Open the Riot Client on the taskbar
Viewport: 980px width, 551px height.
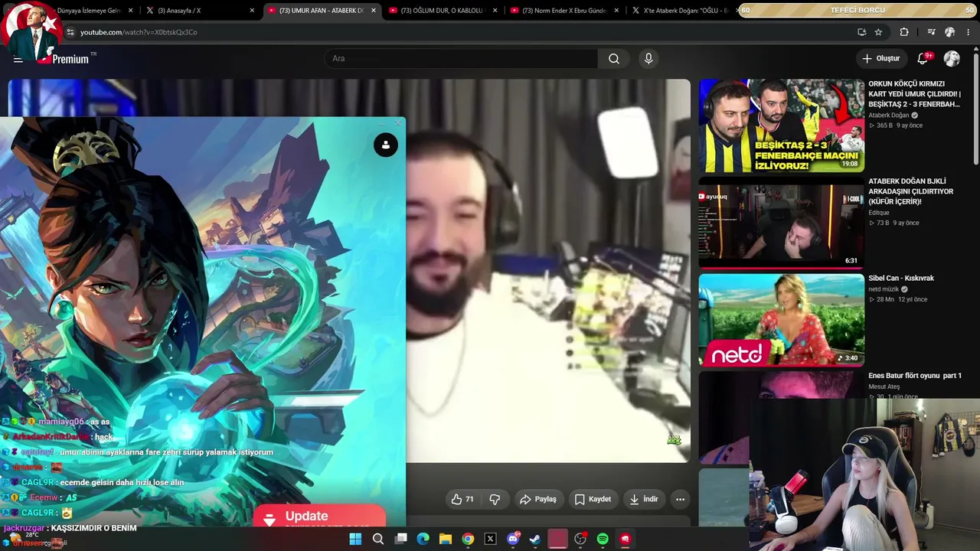click(626, 539)
